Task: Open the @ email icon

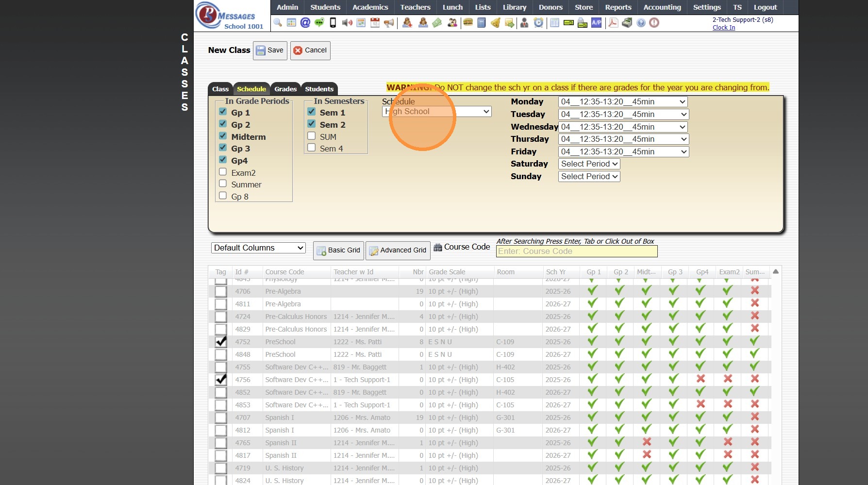Action: click(x=305, y=23)
